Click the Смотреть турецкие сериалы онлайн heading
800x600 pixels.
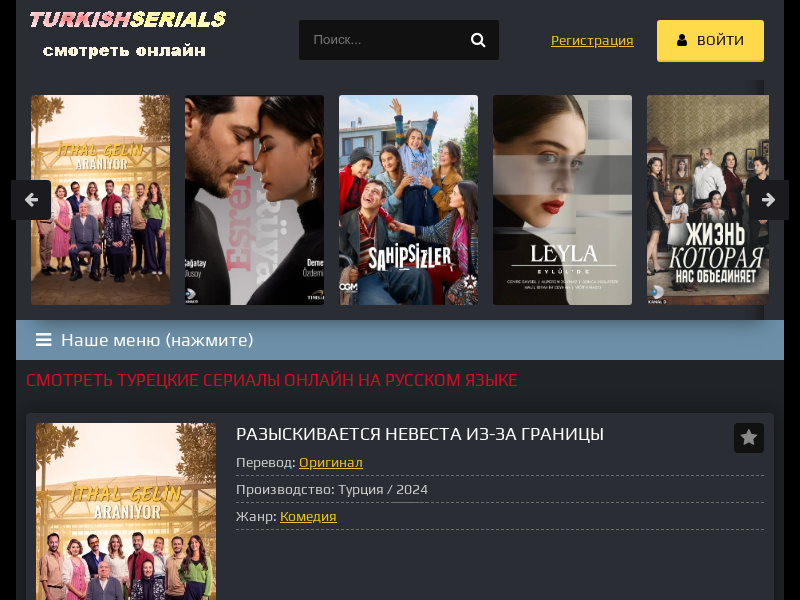pyautogui.click(x=272, y=380)
